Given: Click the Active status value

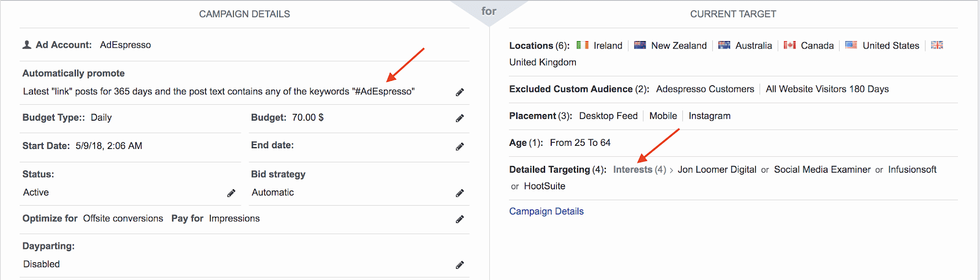Looking at the screenshot, I should point(36,192).
